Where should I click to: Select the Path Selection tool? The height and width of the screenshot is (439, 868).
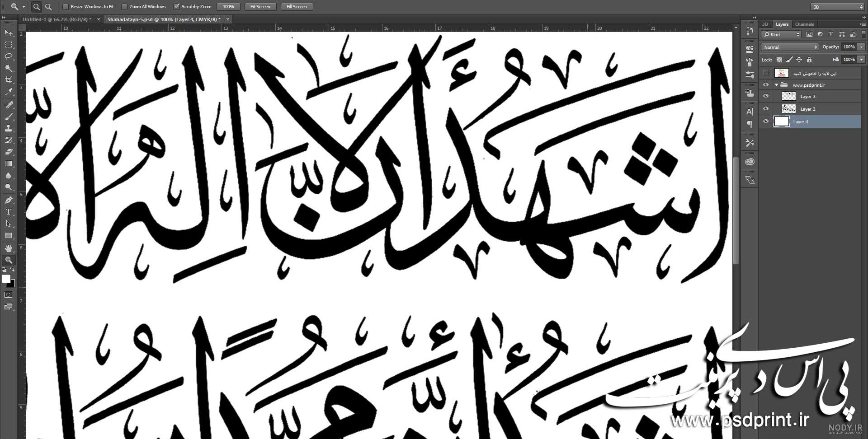pyautogui.click(x=9, y=224)
